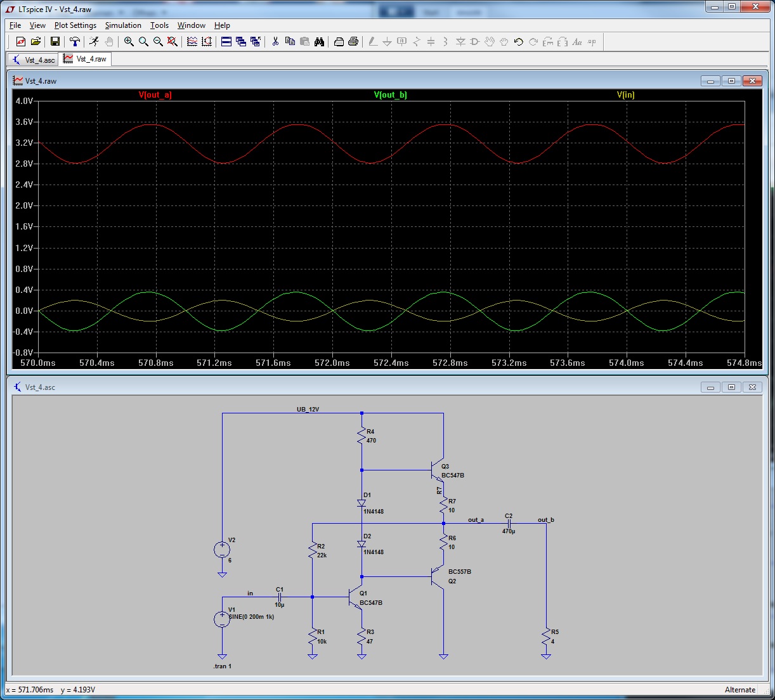Click the Run simulation icon

tap(94, 42)
